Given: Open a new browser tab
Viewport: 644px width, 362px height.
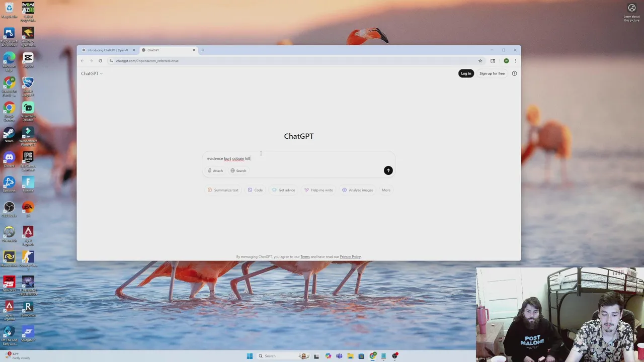Looking at the screenshot, I should [203, 50].
